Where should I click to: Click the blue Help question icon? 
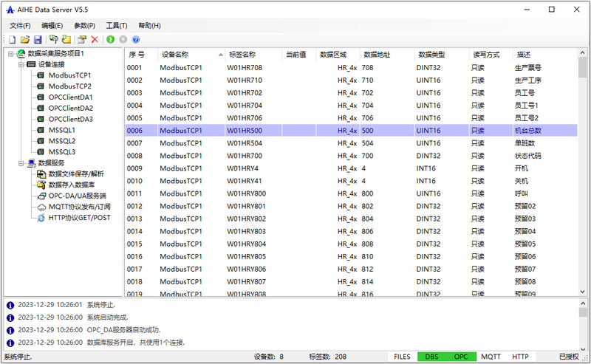pyautogui.click(x=136, y=39)
